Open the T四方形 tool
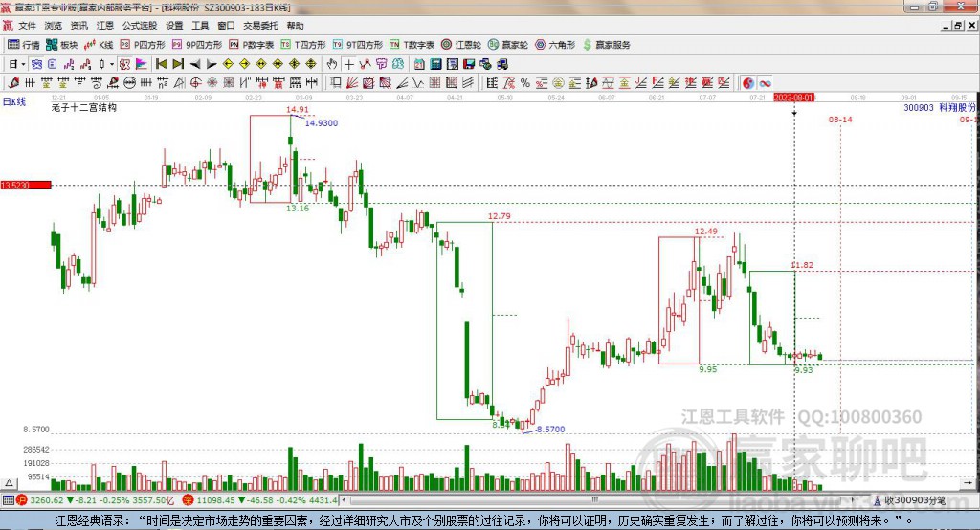This screenshot has width=980, height=530. coord(303,44)
